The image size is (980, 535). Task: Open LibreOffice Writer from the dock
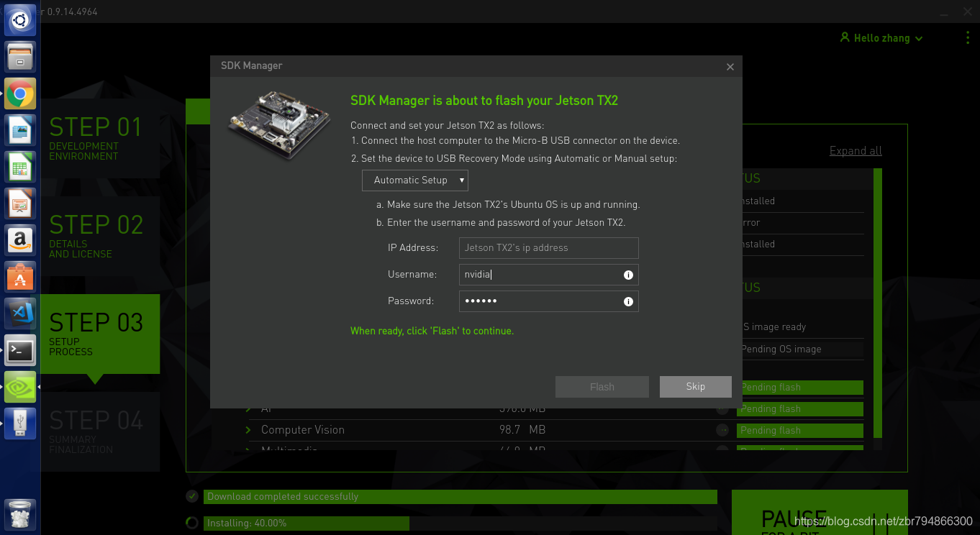(x=20, y=131)
